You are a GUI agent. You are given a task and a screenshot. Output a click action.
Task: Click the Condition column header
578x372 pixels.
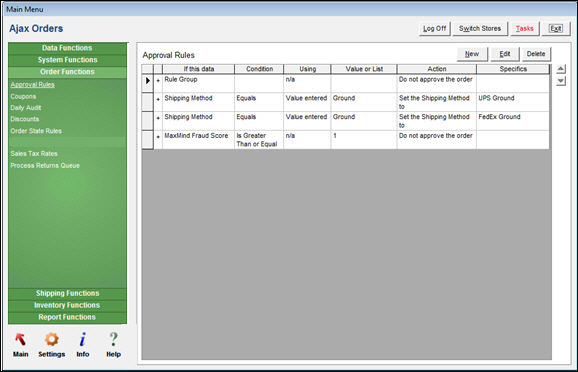(x=259, y=69)
